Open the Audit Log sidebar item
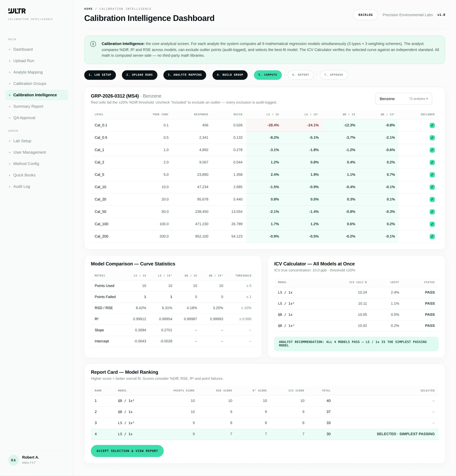The width and height of the screenshot is (456, 476). (22, 186)
